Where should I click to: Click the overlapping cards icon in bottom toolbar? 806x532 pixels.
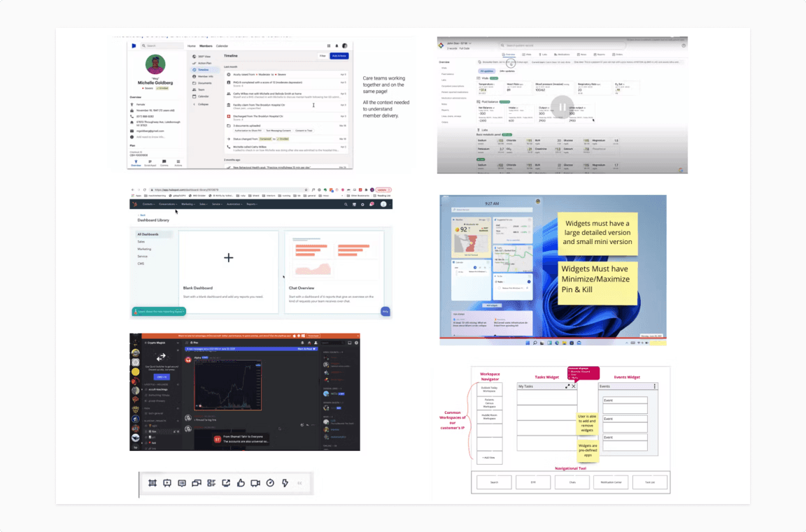[x=197, y=483]
